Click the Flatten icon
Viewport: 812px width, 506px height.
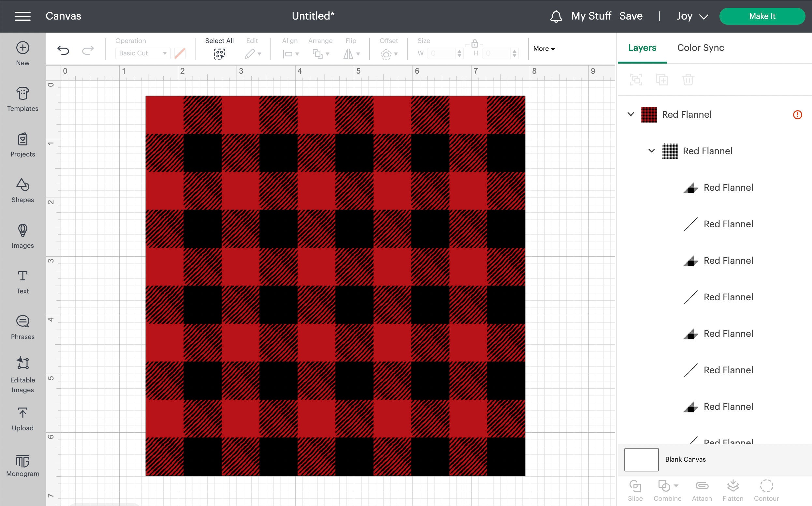(733, 489)
